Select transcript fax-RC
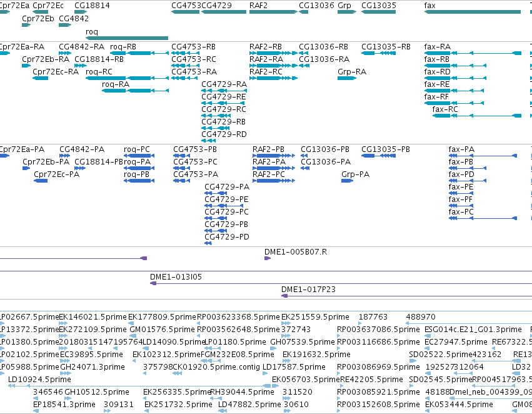532x414 pixels. [x=445, y=109]
